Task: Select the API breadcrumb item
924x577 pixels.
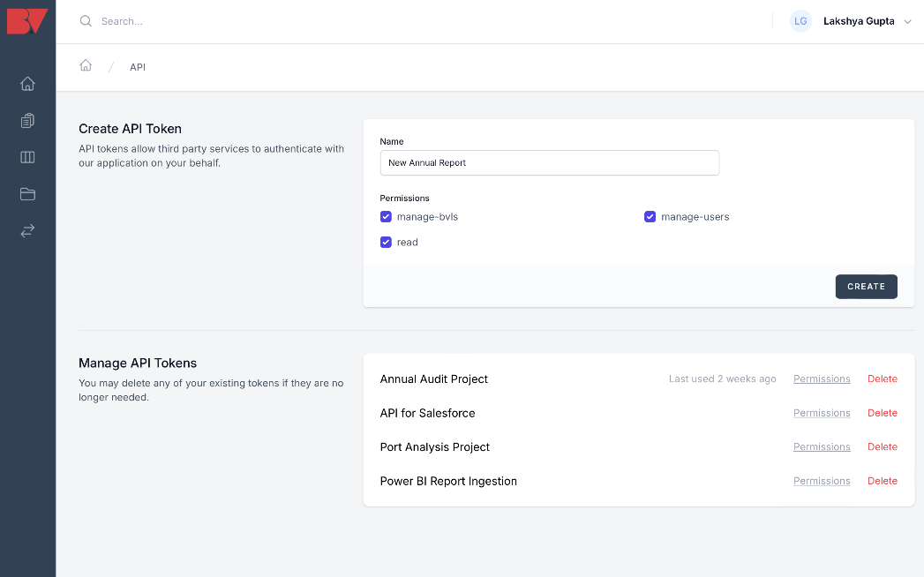Action: 138,67
